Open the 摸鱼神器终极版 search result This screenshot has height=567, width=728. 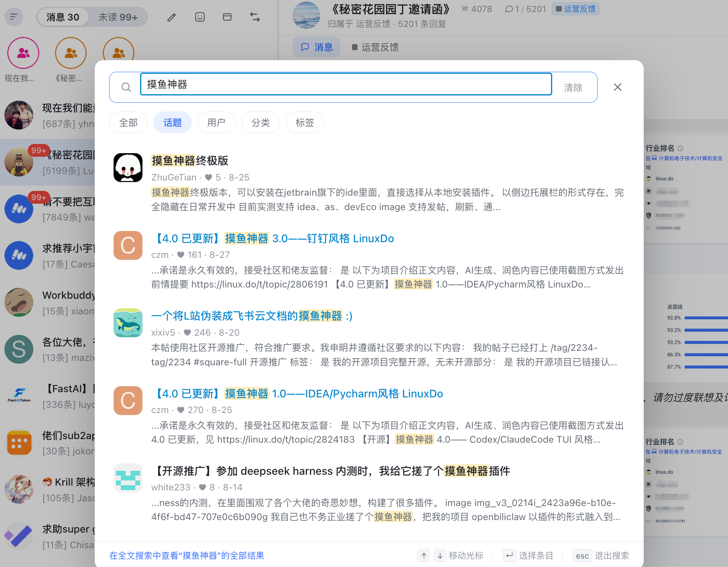(x=190, y=161)
